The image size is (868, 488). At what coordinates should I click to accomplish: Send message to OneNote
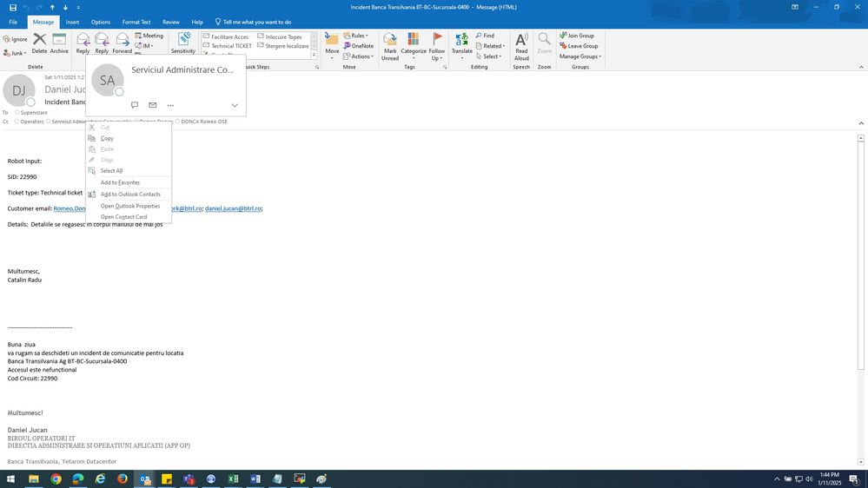click(358, 46)
